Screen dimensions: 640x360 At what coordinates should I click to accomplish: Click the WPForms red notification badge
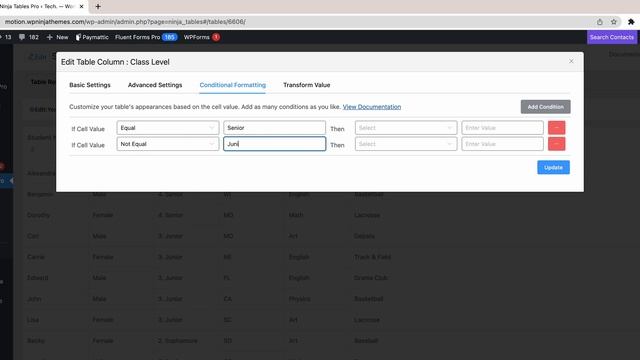coord(216,37)
